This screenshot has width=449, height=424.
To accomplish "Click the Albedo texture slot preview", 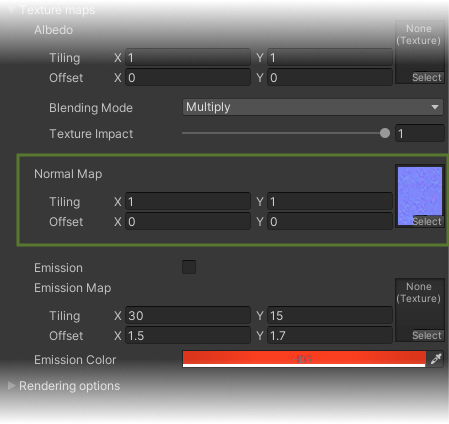I will pyautogui.click(x=420, y=52).
